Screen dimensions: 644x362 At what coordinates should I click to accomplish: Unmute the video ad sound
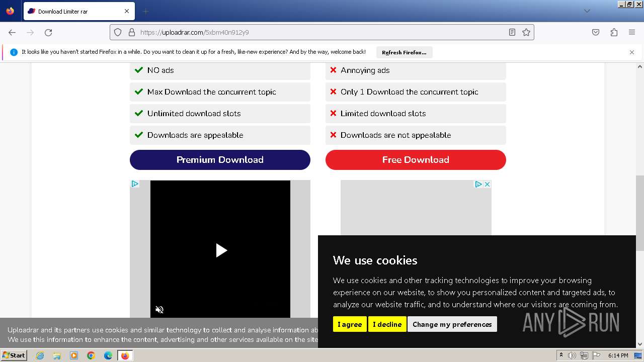[x=159, y=310]
